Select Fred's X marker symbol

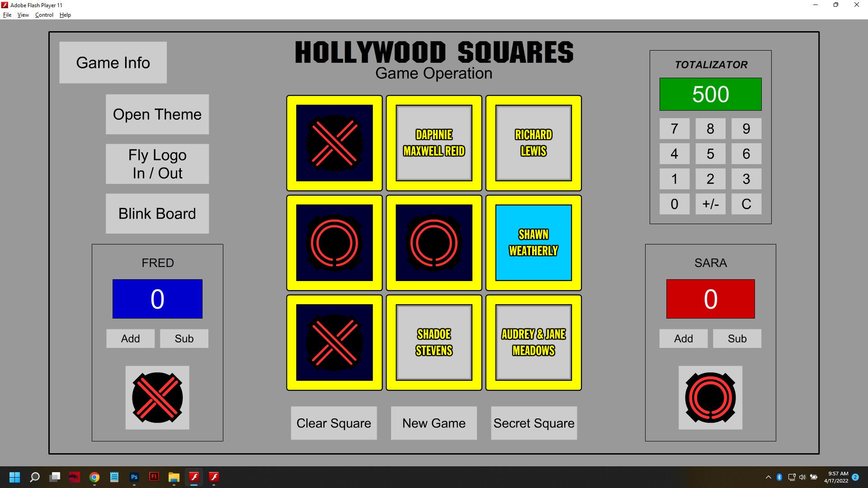[157, 398]
